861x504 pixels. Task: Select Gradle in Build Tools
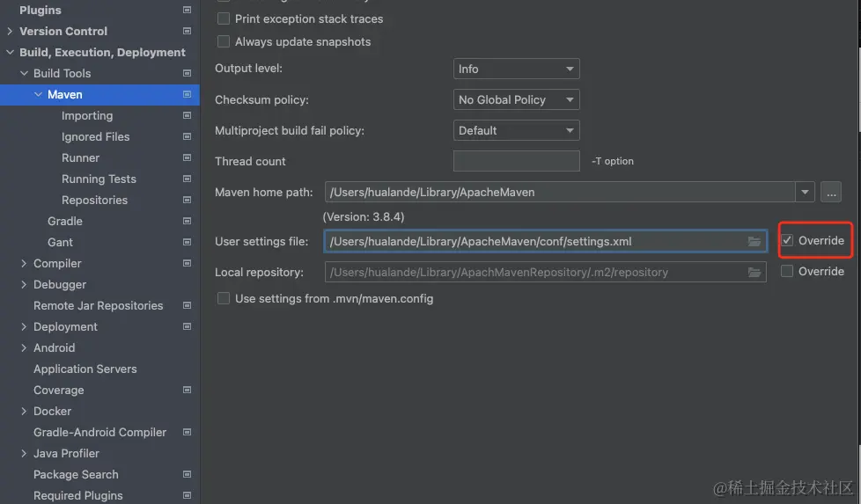[65, 221]
